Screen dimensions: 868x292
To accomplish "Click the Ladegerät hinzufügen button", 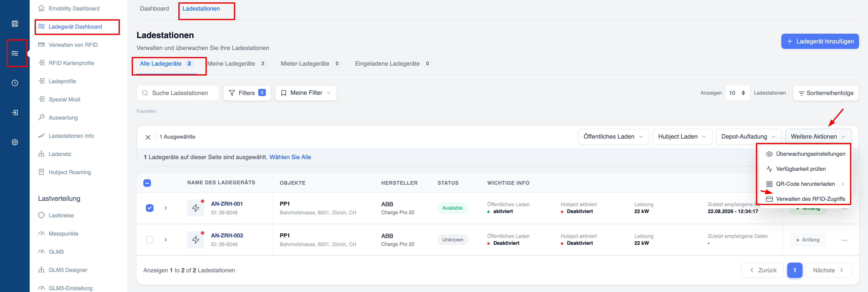I will click(820, 41).
